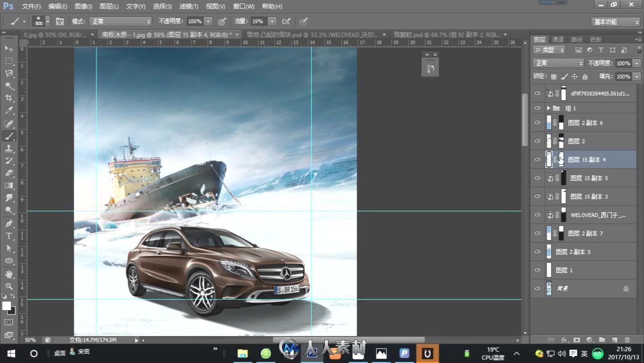
Task: Select the Gradient tool
Action: tap(8, 185)
